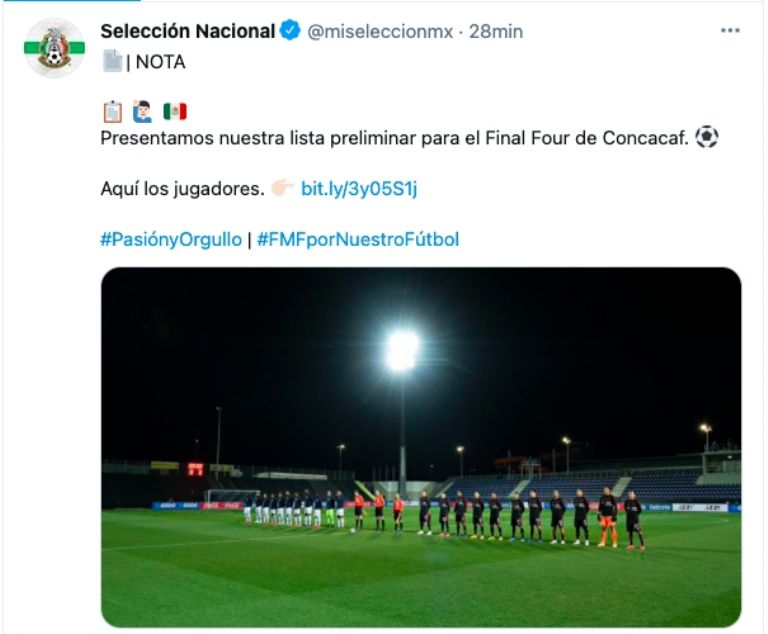Open the Selección Nacional display name

pos(187,31)
